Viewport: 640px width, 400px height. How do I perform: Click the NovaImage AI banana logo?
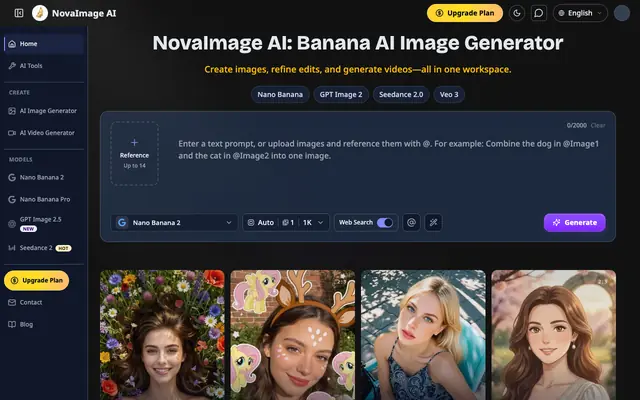pos(40,13)
